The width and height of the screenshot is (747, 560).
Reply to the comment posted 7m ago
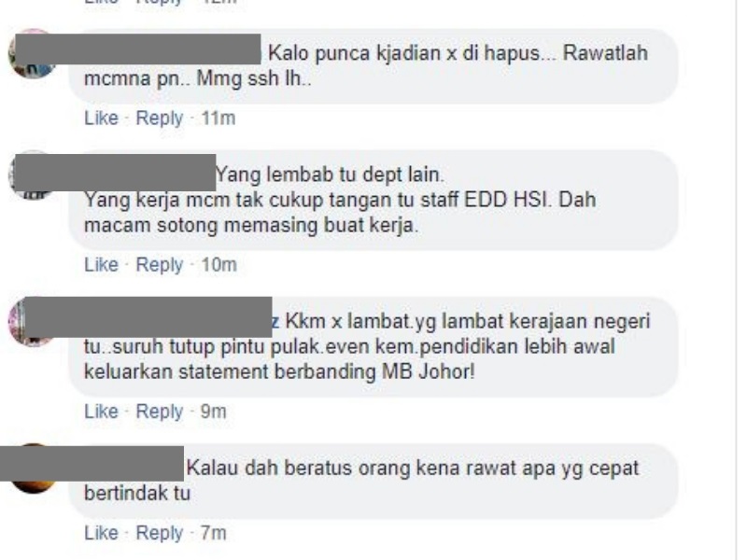159,533
